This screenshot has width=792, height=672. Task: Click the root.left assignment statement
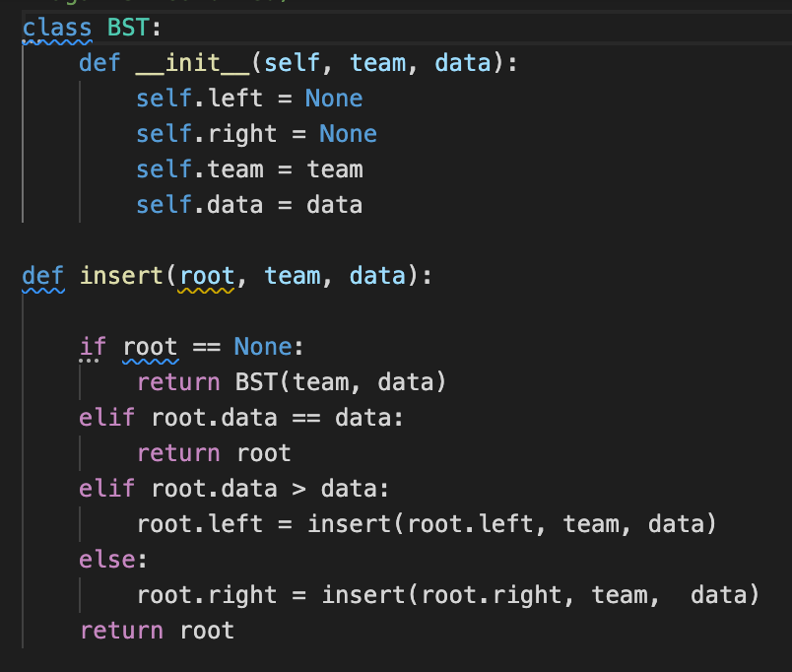pyautogui.click(x=427, y=524)
